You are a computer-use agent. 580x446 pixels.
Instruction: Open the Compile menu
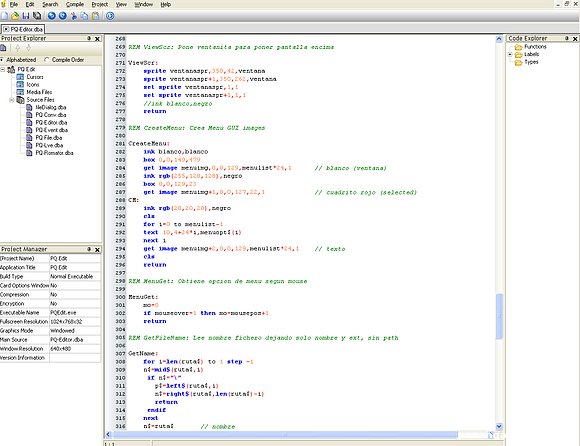75,4
